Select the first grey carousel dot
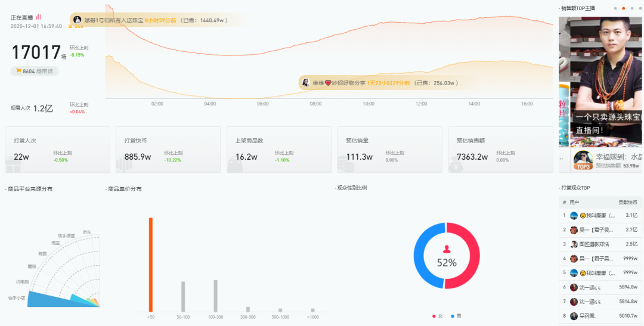Image resolution: width=644 pixels, height=326 pixels. (x=615, y=8)
